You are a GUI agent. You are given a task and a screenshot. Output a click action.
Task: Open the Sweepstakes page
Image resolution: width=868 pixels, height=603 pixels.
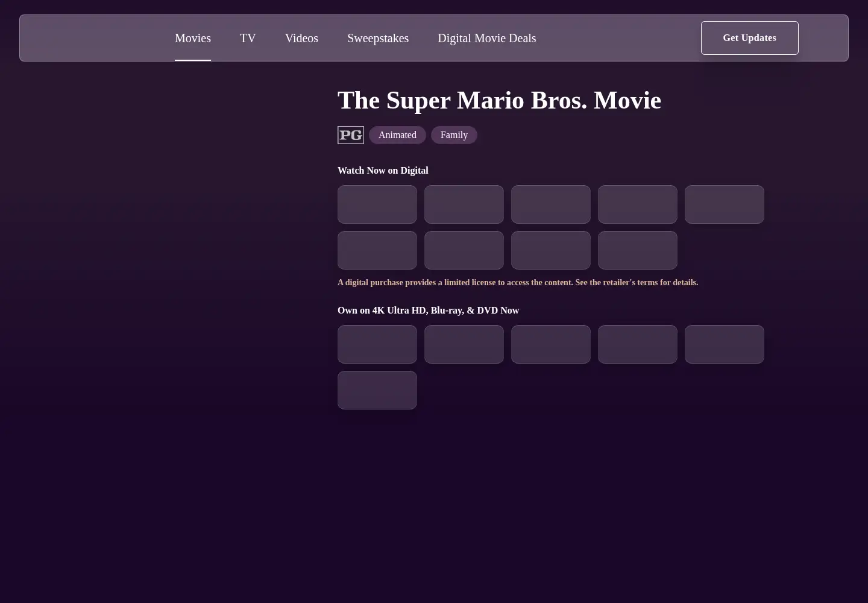pos(378,38)
